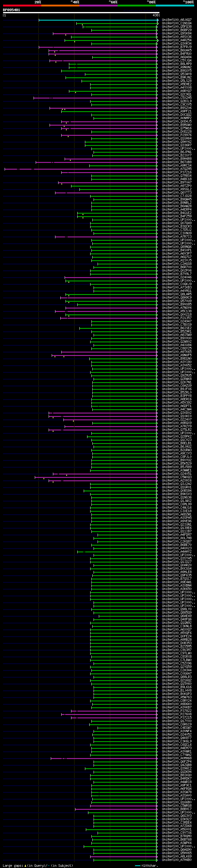Click the red segment of the identity color scale
197x868 pixels.
pyautogui.click(x=22, y=6)
